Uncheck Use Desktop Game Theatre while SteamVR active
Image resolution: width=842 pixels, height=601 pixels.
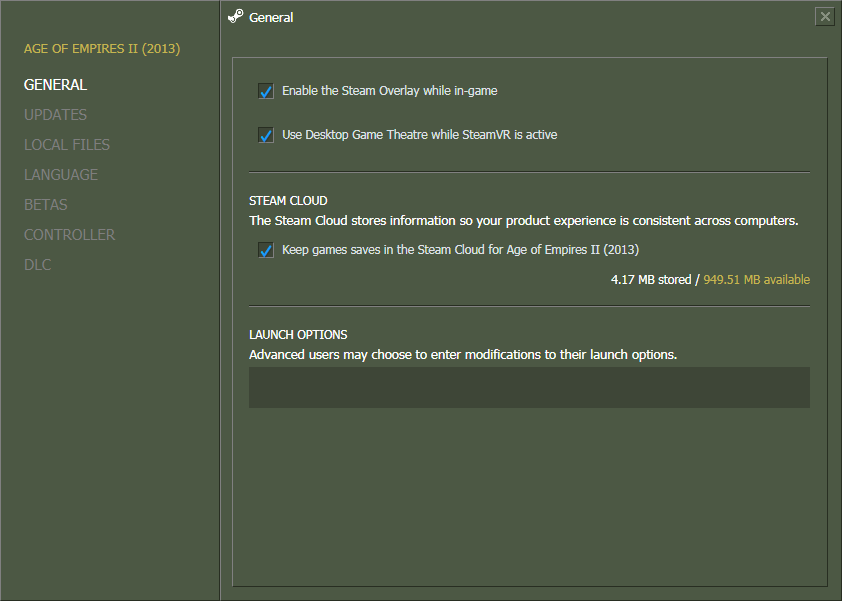point(266,135)
